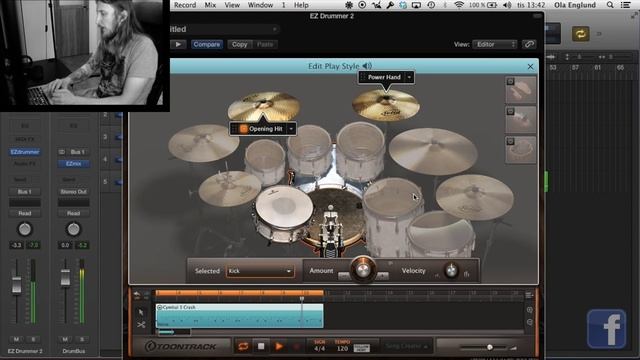The height and width of the screenshot is (360, 640).
Task: Open the Selected Kick instrument dropdown
Action: 260,271
